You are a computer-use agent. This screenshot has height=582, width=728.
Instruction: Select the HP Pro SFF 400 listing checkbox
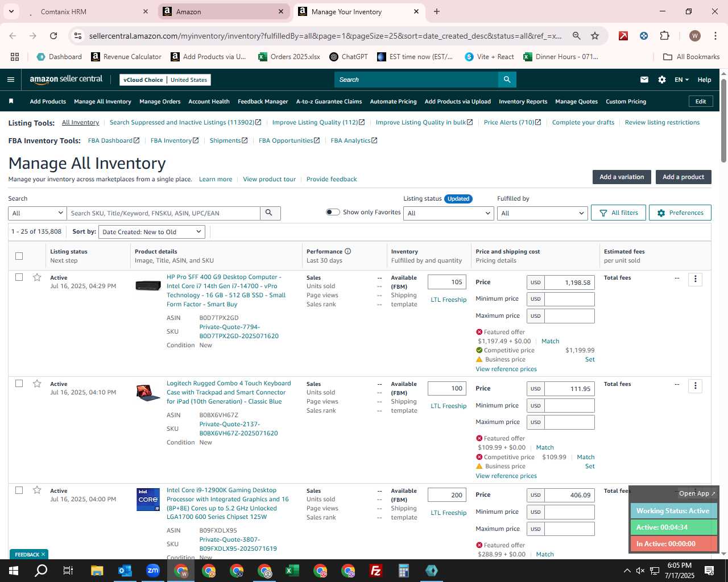tap(19, 277)
